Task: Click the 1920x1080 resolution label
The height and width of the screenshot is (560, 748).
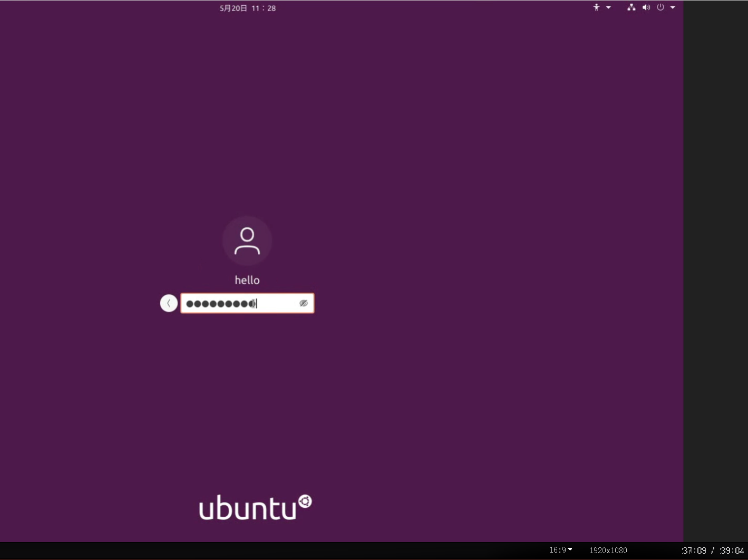Action: coord(608,550)
